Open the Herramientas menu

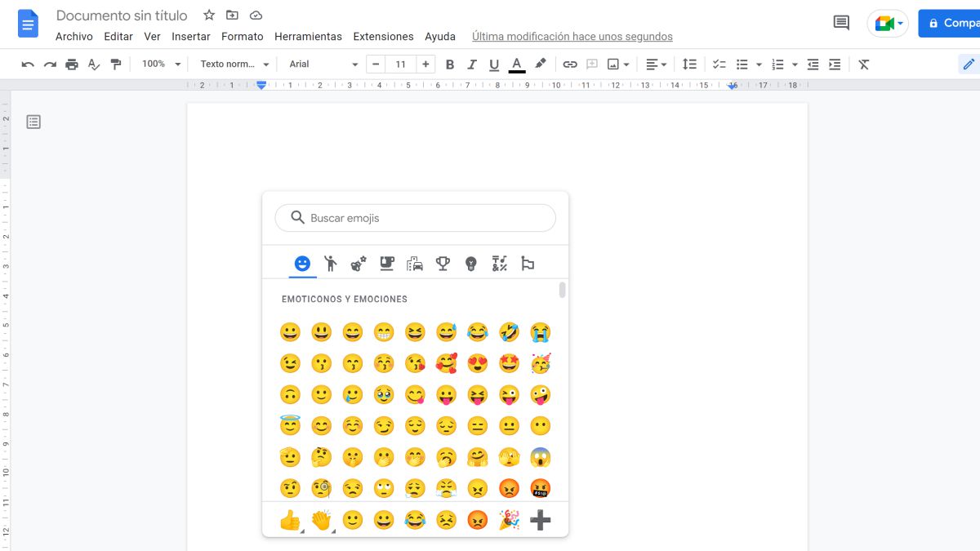(x=308, y=36)
